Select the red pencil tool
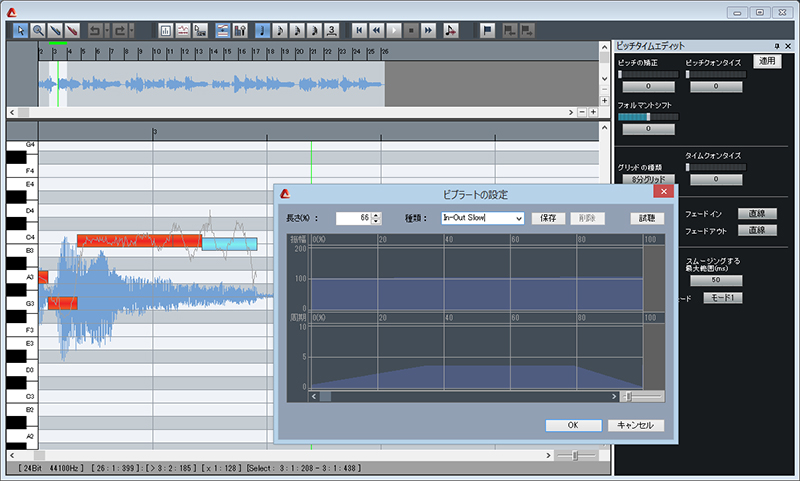 [72, 31]
